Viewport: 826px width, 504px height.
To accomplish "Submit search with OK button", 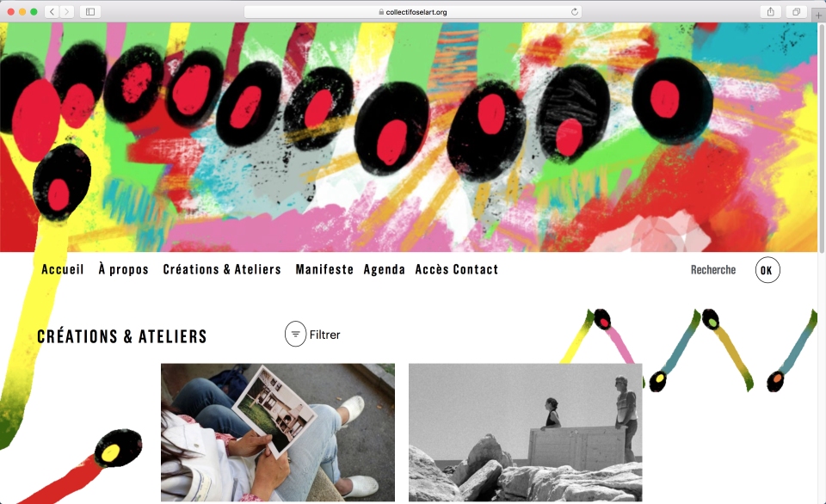I will (x=767, y=270).
